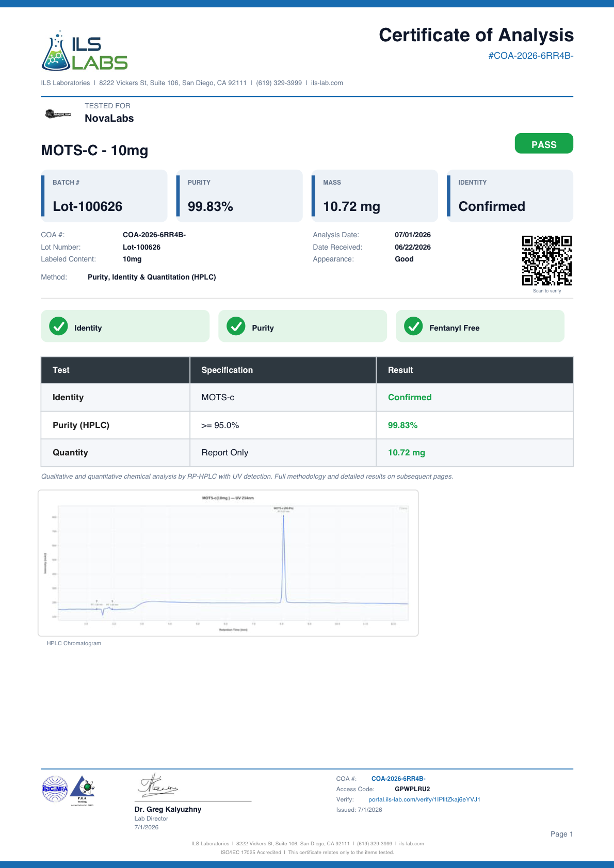The width and height of the screenshot is (614, 868).
Task: Click the Identity green checkmark icon
Action: [58, 326]
